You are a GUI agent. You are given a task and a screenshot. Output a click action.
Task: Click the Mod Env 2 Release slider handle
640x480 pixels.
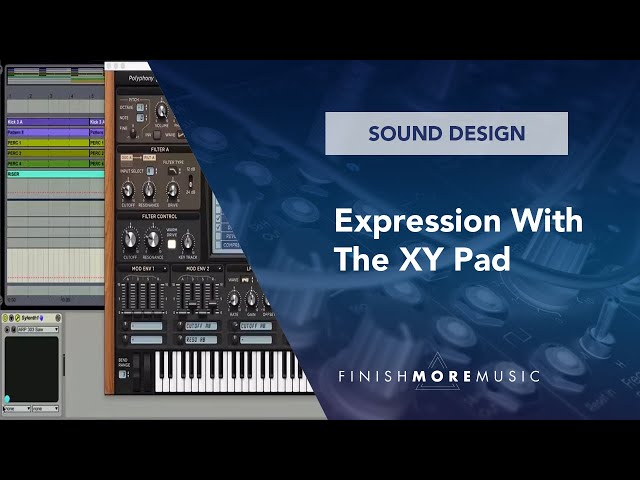pos(213,303)
